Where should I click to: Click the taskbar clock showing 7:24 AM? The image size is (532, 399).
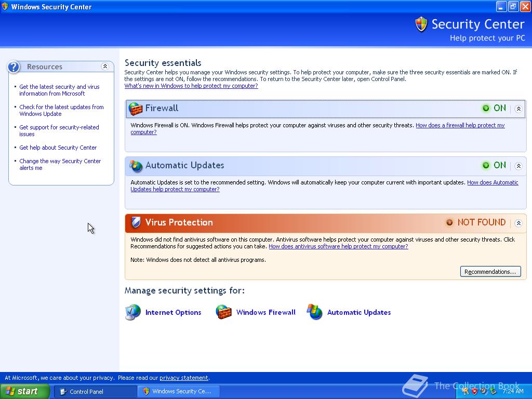click(513, 391)
